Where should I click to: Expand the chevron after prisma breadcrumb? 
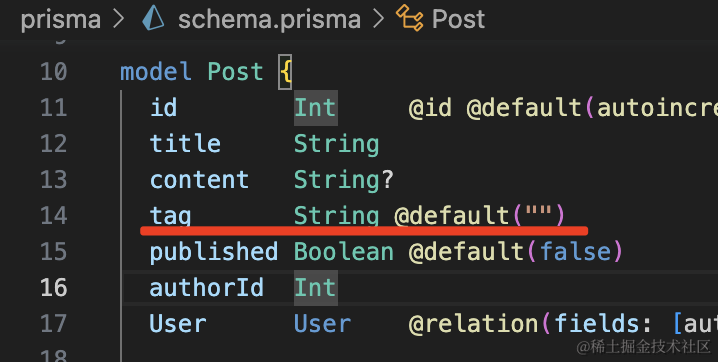pyautogui.click(x=118, y=19)
